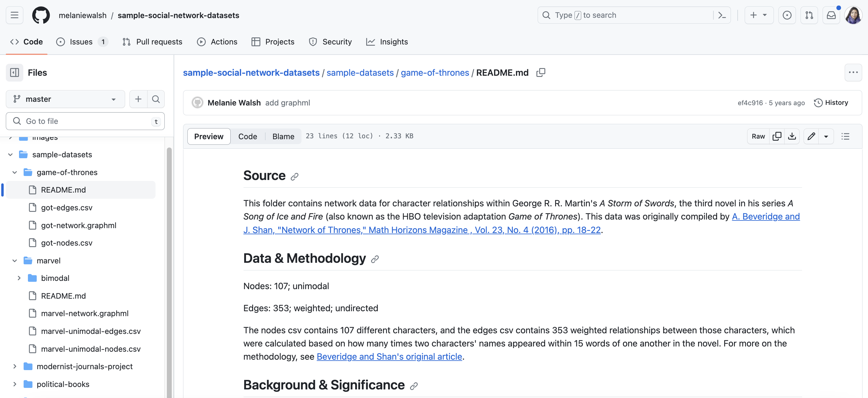This screenshot has width=868, height=398.
Task: Open the notifications inbox
Action: [x=831, y=15]
